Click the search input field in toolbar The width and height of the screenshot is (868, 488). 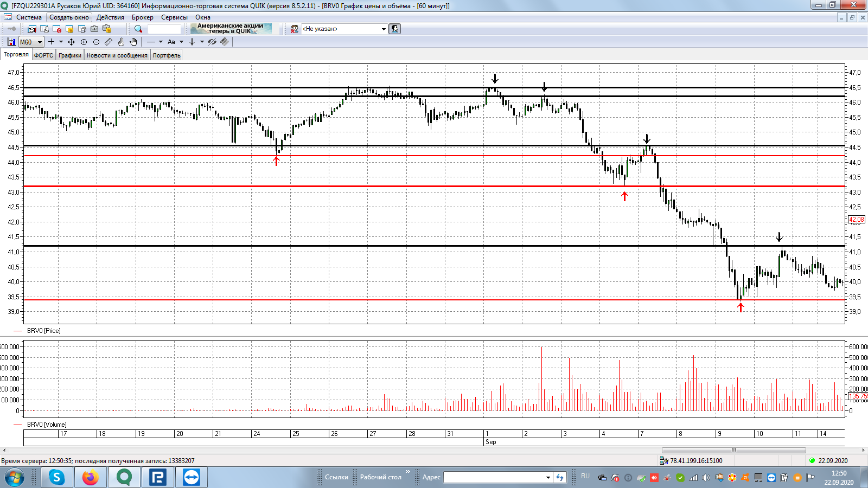click(x=164, y=29)
